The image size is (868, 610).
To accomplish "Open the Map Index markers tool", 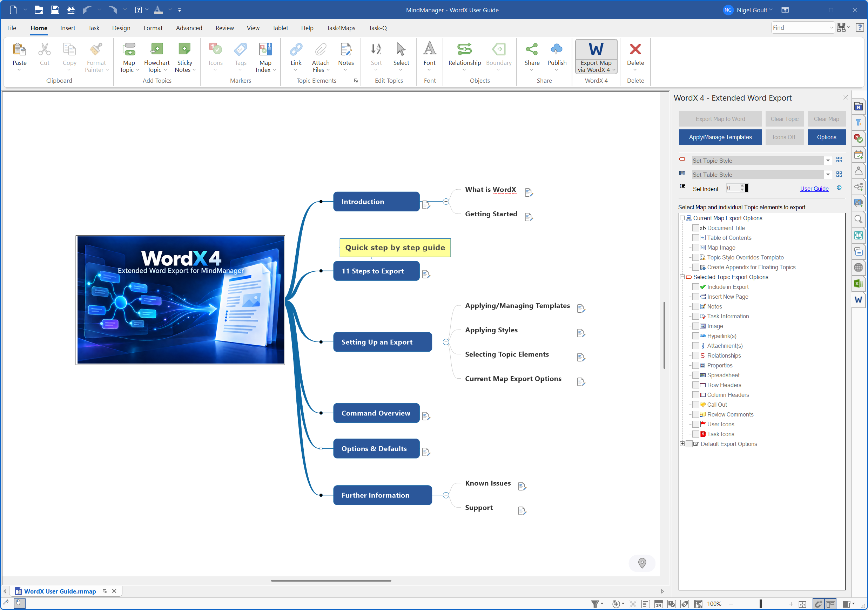I will pos(265,57).
